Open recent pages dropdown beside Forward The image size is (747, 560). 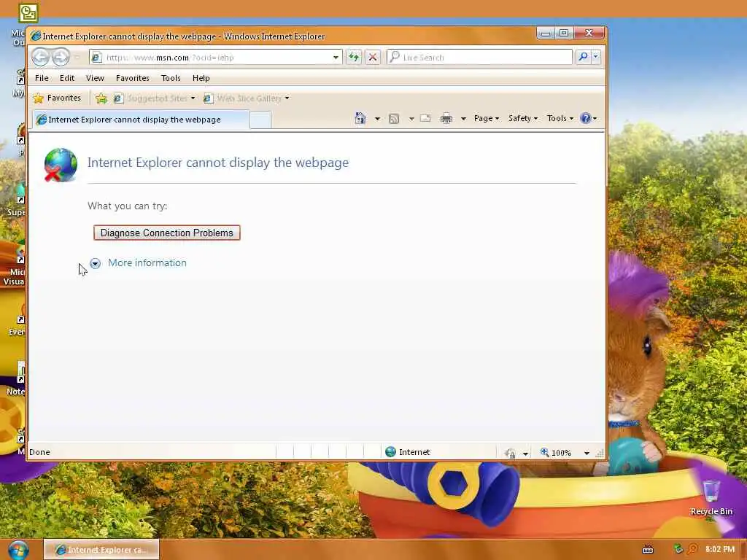(x=77, y=58)
